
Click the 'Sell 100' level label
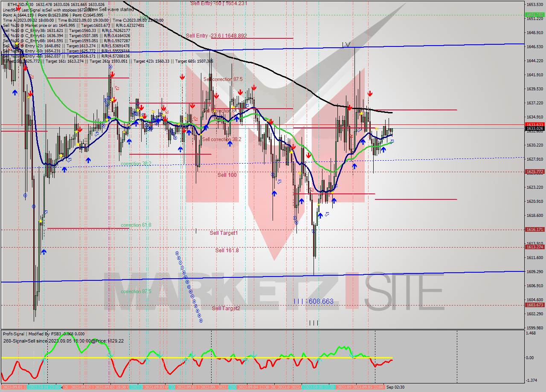pos(227,175)
